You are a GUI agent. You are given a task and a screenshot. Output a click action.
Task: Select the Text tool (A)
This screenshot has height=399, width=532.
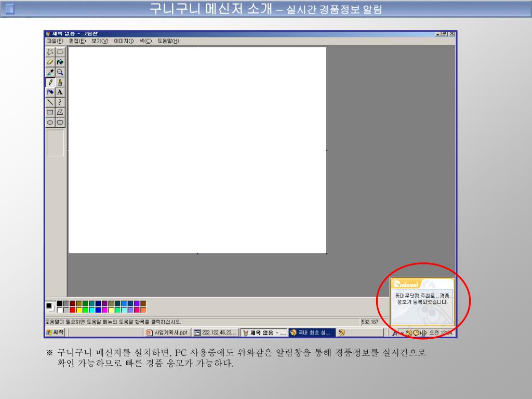pos(60,92)
